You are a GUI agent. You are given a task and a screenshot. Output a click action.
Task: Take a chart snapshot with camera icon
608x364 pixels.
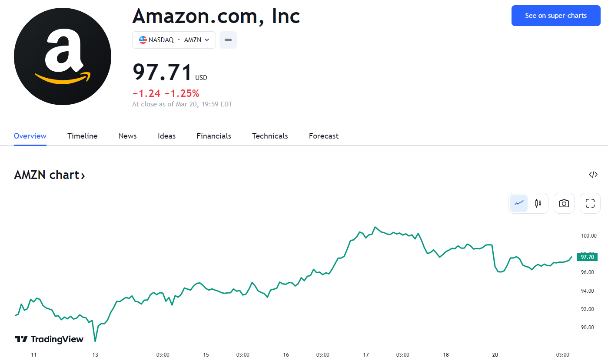(564, 203)
